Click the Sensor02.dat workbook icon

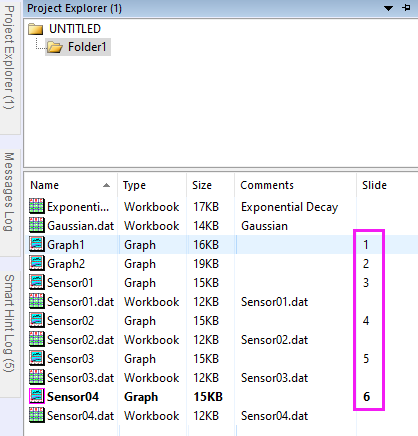pos(36,339)
